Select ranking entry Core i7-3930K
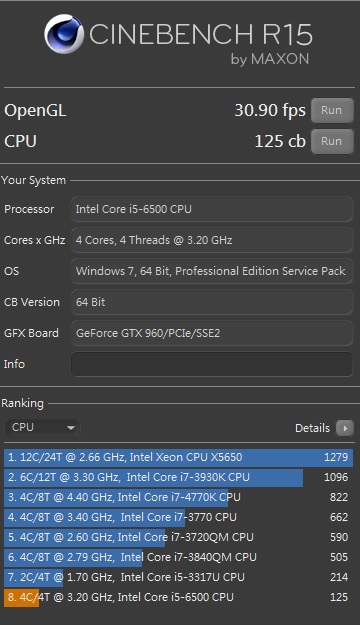The image size is (360, 629). tap(179, 477)
